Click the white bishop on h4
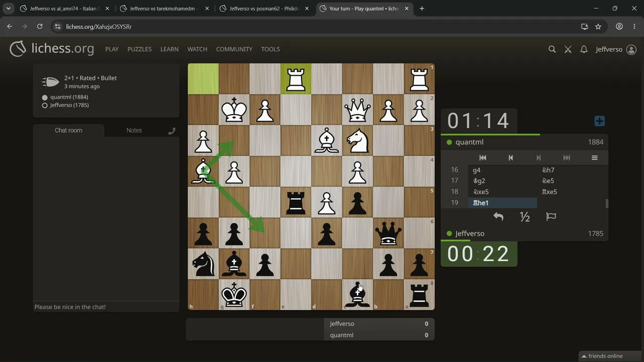This screenshot has width=644, height=362. click(203, 171)
